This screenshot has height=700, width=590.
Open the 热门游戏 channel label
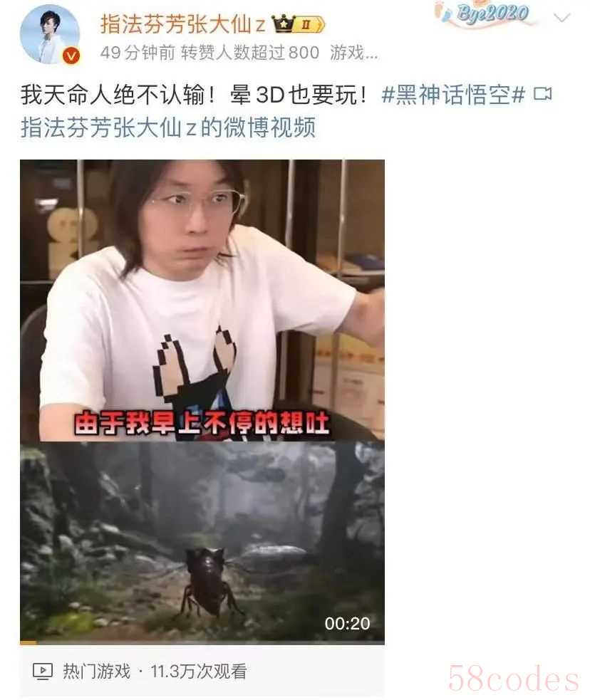click(97, 672)
